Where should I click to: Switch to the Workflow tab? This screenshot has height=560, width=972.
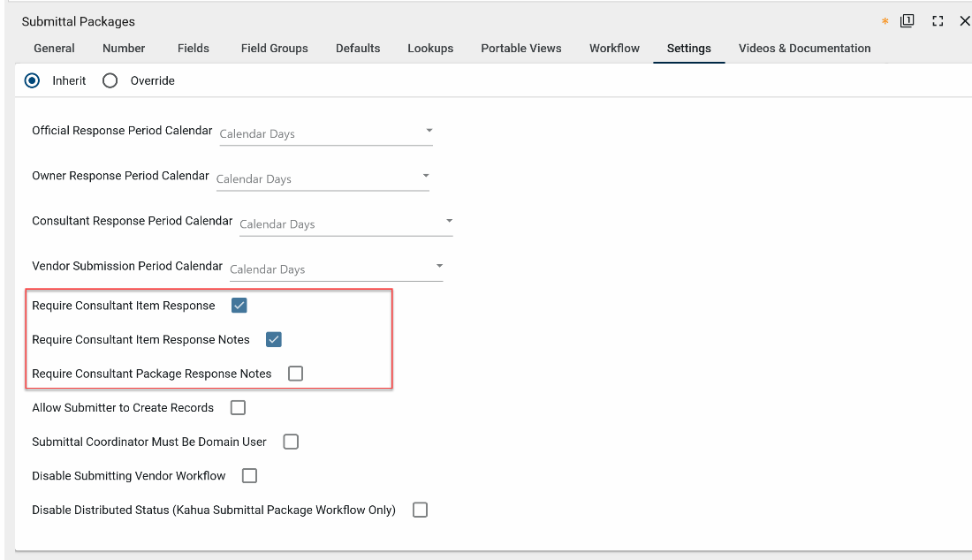pyautogui.click(x=614, y=49)
